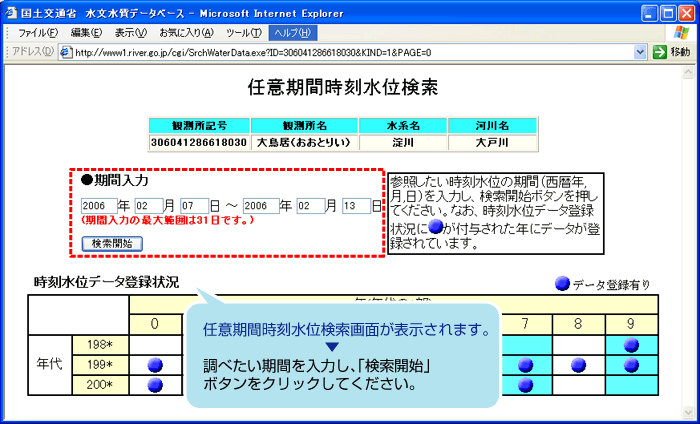Image resolution: width=700 pixels, height=424 pixels.
Task: Click the end day field showing 13
Action: 354,206
